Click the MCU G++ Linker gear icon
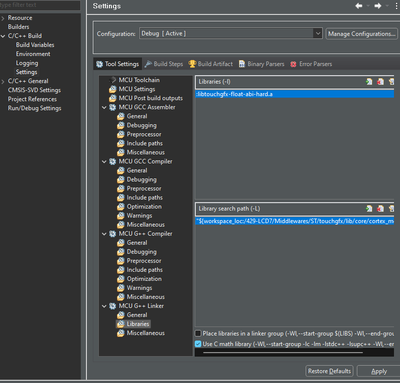The height and width of the screenshot is (383, 400). (x=113, y=306)
